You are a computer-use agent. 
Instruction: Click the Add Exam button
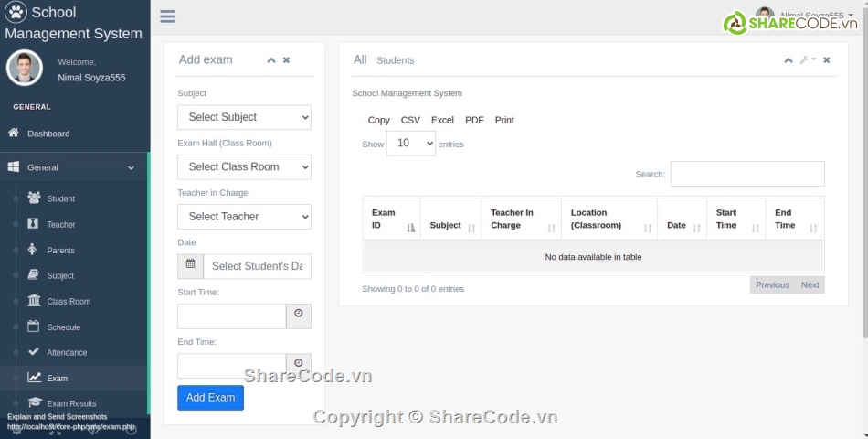click(210, 398)
